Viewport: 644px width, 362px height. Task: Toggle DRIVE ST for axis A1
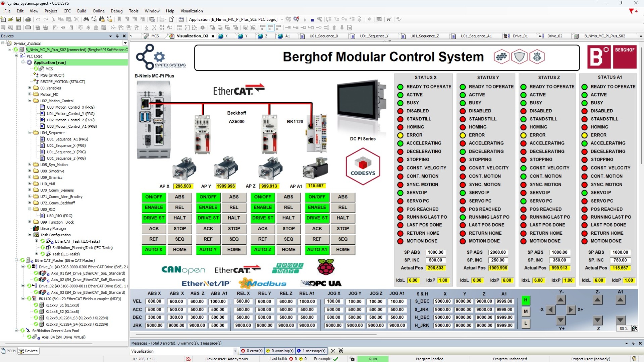click(x=317, y=218)
